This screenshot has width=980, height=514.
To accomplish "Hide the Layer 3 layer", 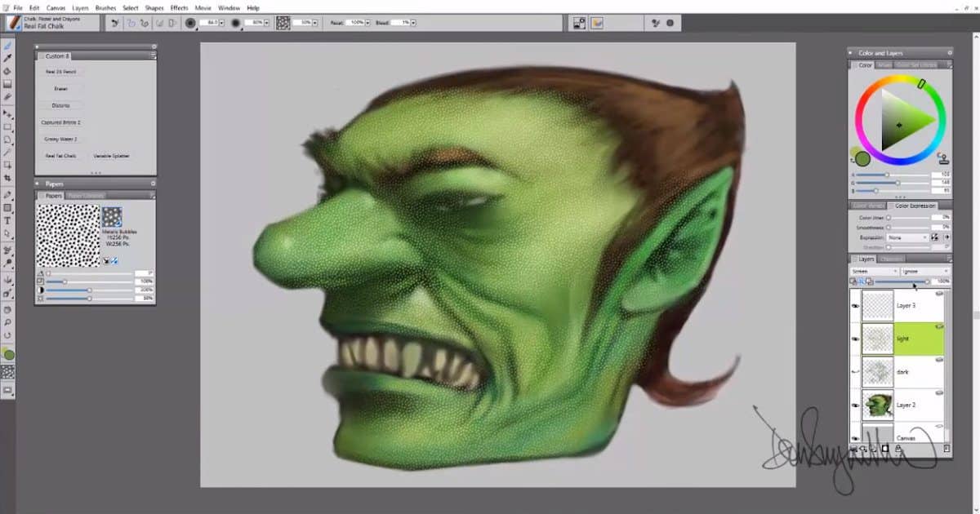I will [x=853, y=305].
